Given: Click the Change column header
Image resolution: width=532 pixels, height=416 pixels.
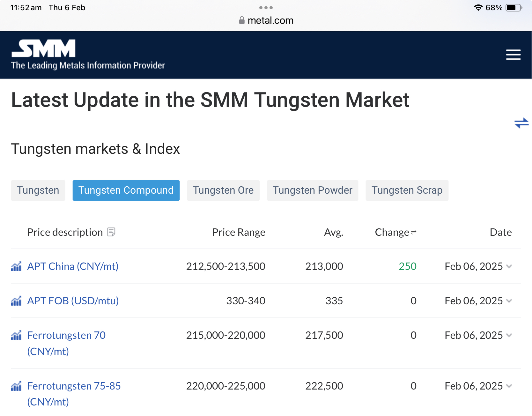Looking at the screenshot, I should coord(392,232).
